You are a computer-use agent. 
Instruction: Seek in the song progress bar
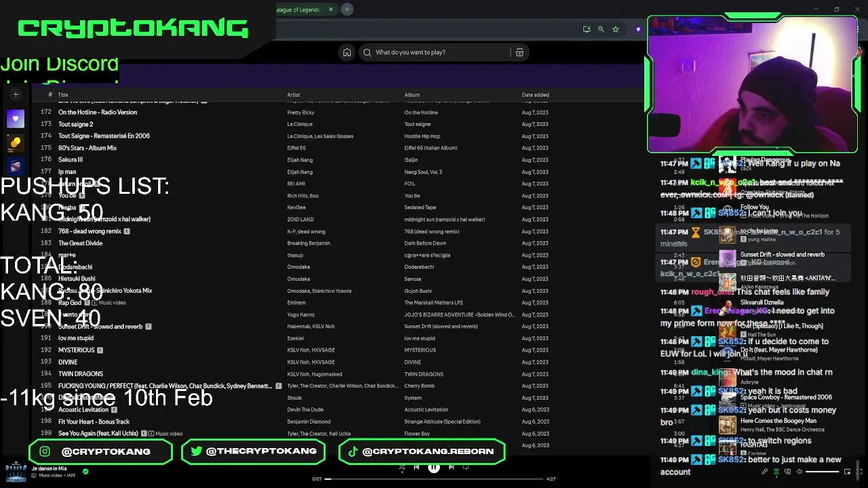coord(435,479)
